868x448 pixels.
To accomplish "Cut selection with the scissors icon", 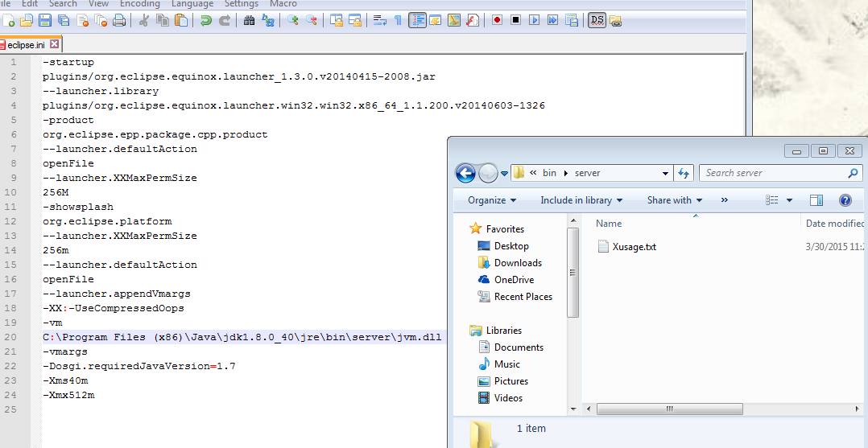I will click(x=144, y=20).
